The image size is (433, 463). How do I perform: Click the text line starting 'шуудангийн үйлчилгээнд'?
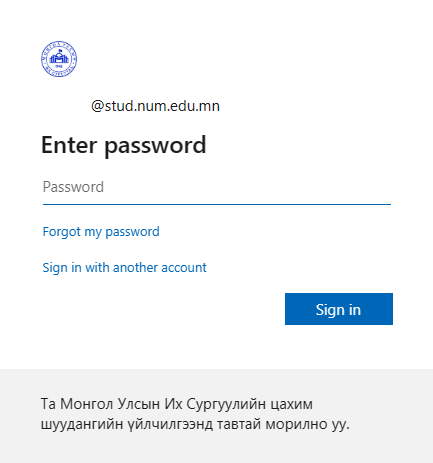(195, 424)
